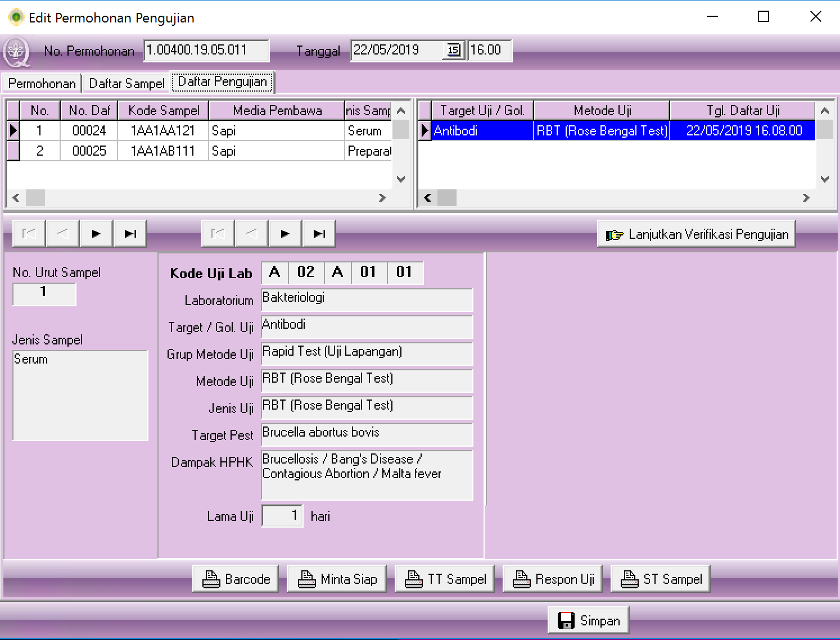The height and width of the screenshot is (640, 840).
Task: Jump to last record in test navigator
Action: [319, 234]
